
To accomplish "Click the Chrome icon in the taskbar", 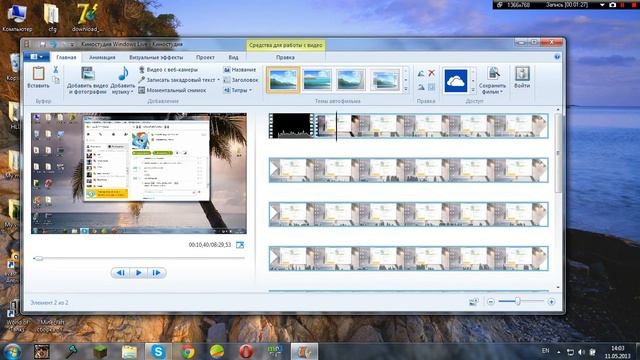I will tap(187, 351).
